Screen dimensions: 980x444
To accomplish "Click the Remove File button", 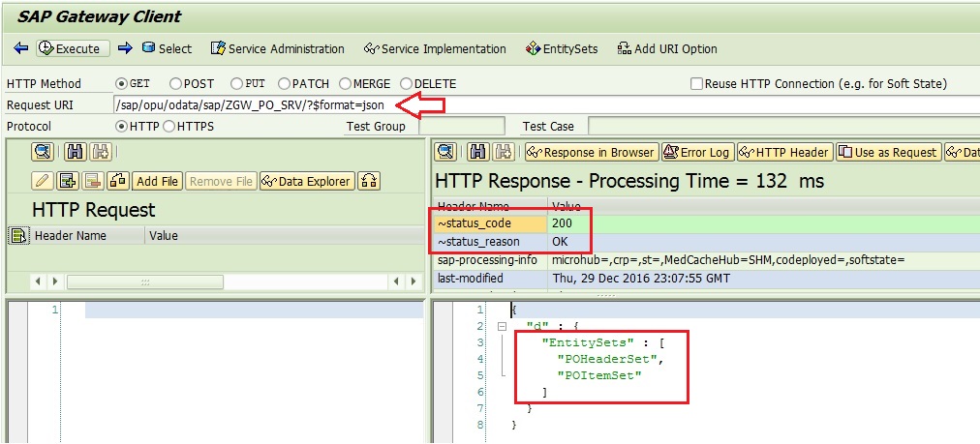I will pyautogui.click(x=221, y=181).
